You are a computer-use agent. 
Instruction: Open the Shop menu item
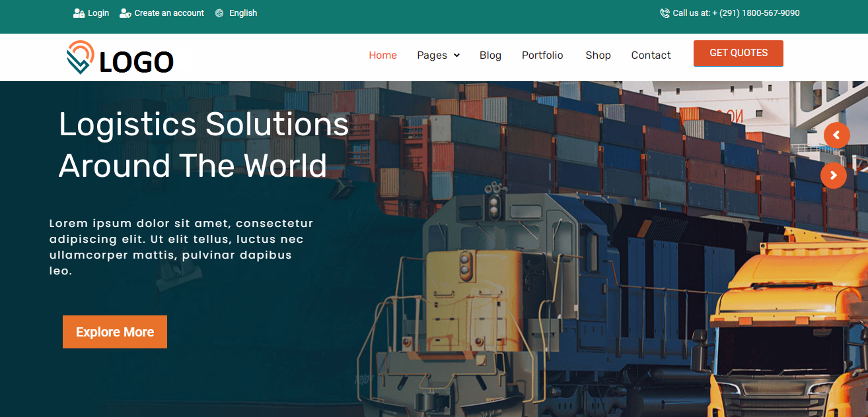(x=598, y=55)
